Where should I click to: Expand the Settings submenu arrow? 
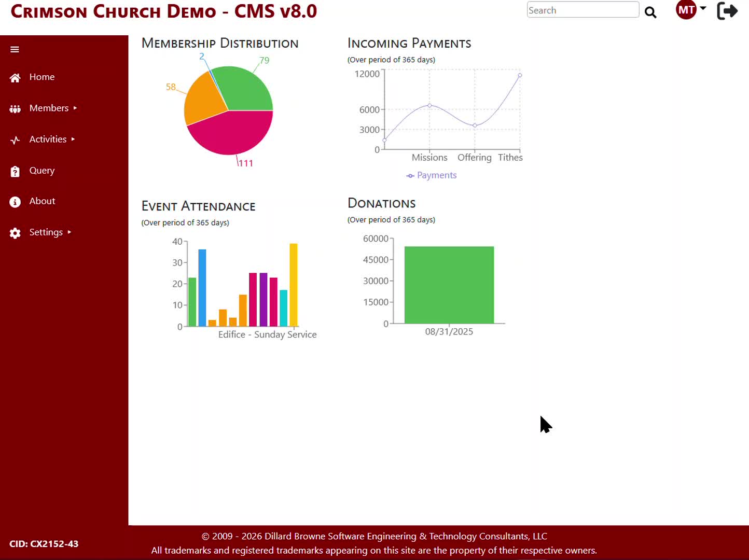(70, 232)
